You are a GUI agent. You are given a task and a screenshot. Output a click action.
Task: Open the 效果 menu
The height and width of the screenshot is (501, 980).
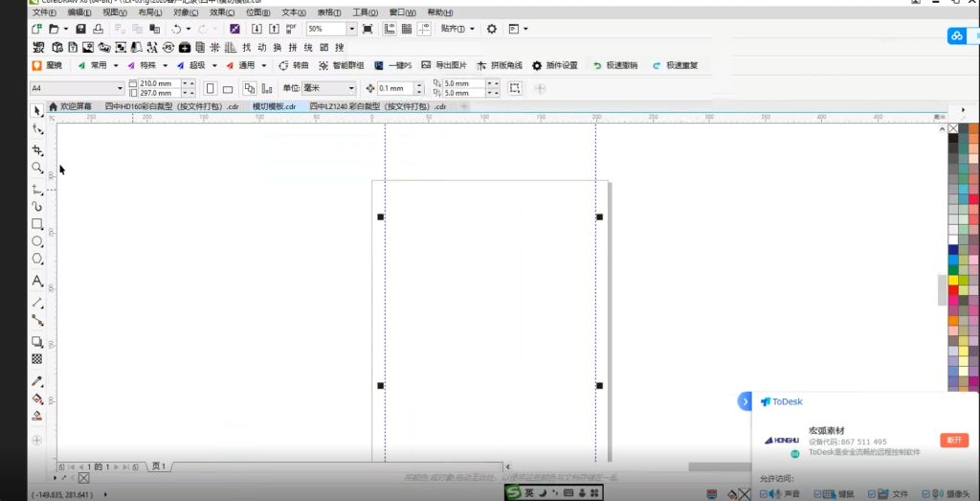click(x=217, y=12)
